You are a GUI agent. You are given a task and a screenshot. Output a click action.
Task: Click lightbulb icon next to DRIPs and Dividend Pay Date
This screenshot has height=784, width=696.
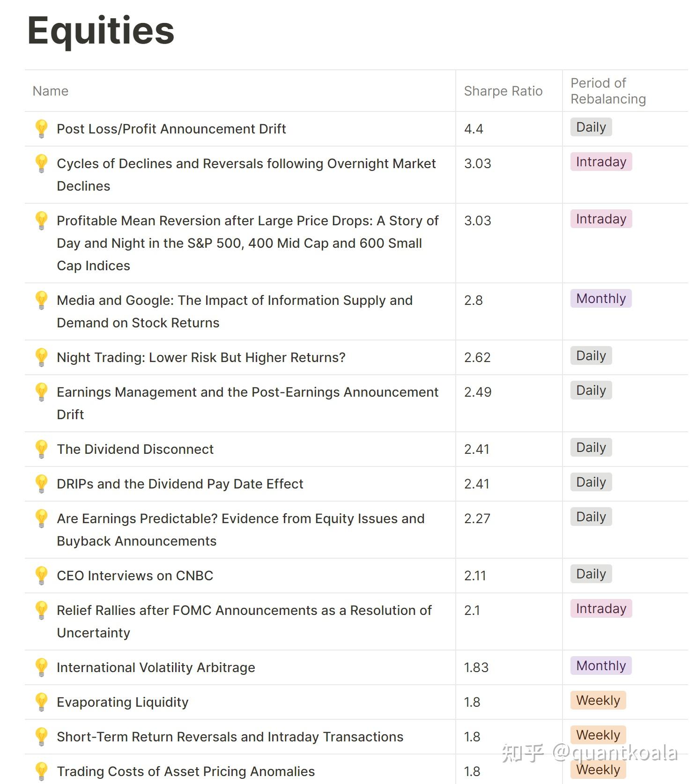click(x=41, y=484)
